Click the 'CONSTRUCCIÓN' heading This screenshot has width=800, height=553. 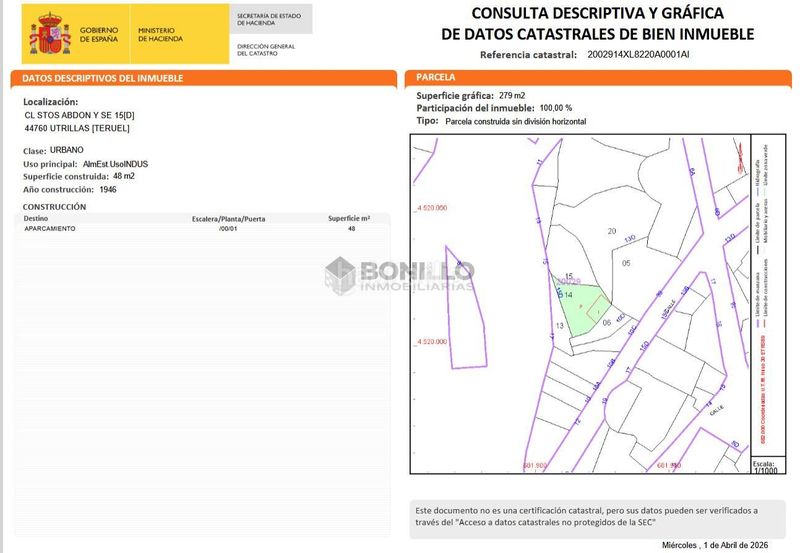coord(54,207)
